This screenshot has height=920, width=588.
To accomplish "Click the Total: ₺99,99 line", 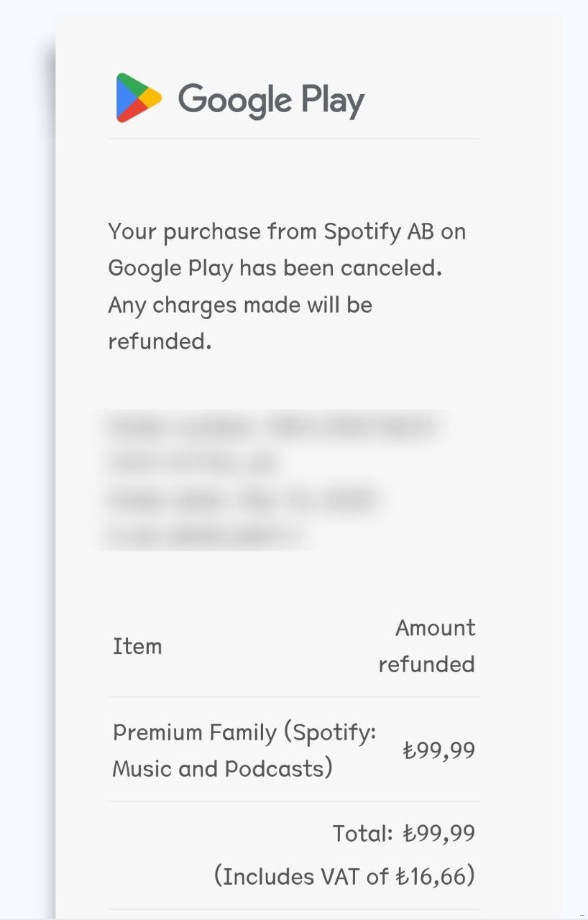I will pyautogui.click(x=403, y=834).
